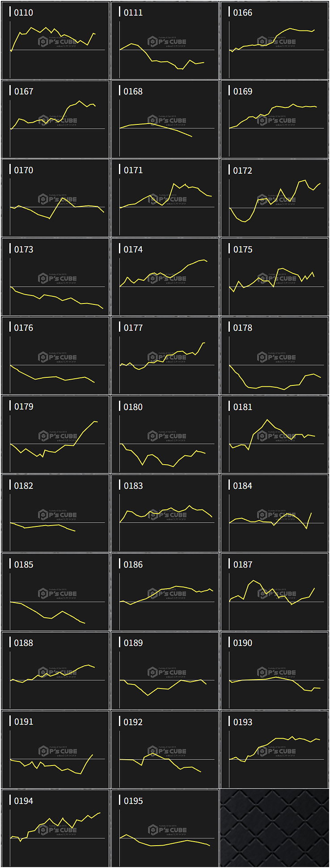330x868 pixels.
Task: Click the 0166 trend chart
Action: (x=275, y=41)
